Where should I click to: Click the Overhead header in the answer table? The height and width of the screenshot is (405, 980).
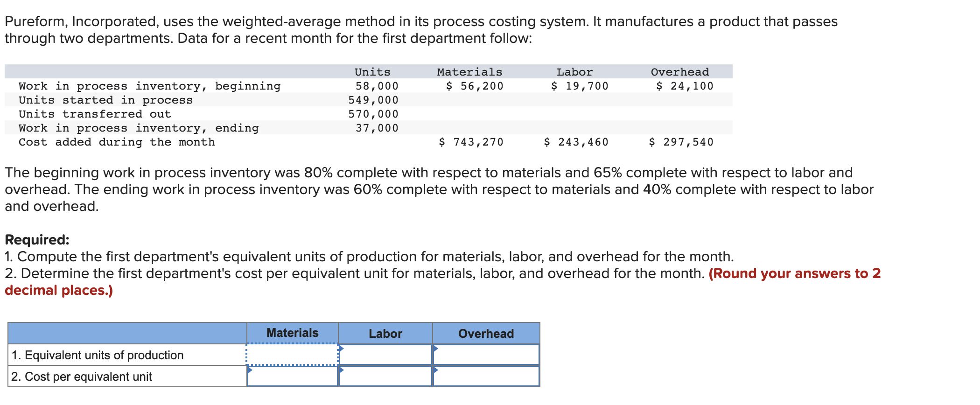[486, 334]
